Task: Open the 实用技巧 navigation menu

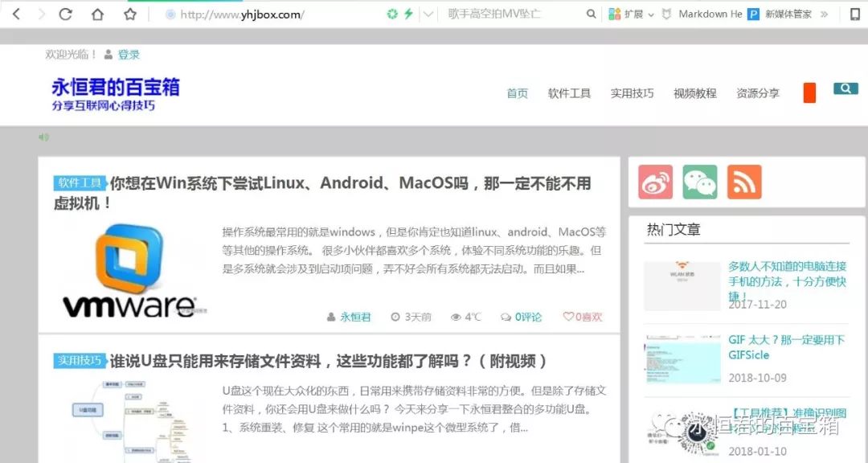Action: point(632,93)
